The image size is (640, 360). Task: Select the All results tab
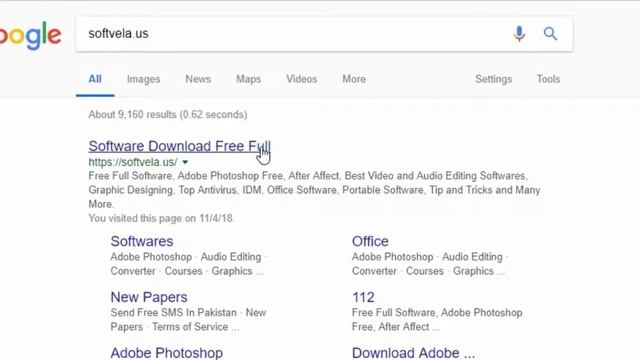95,79
